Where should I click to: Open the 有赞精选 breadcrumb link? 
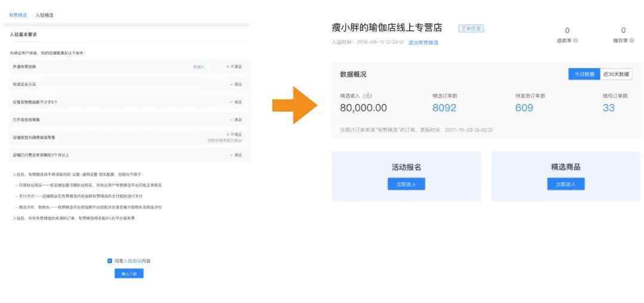[18, 14]
